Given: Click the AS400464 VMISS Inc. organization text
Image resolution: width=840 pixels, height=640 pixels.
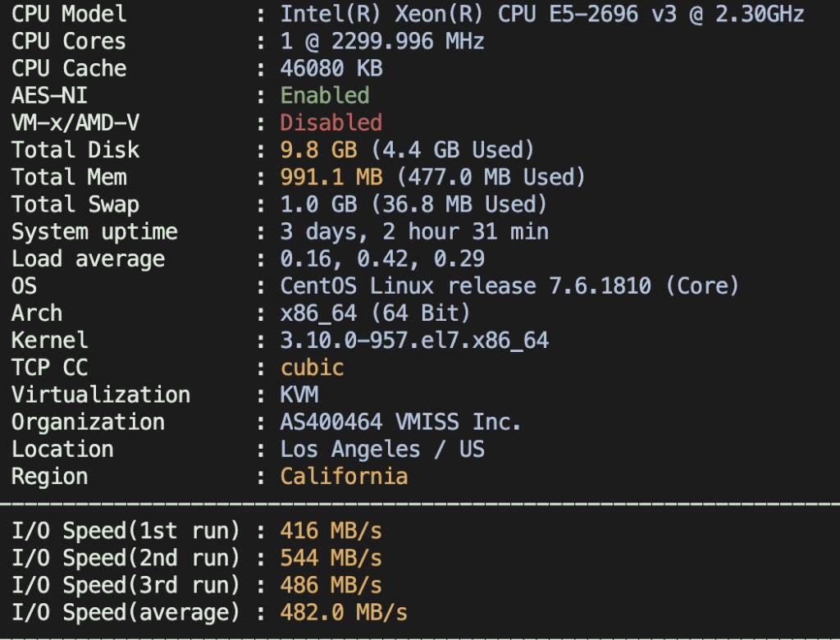Looking at the screenshot, I should click(x=401, y=422).
